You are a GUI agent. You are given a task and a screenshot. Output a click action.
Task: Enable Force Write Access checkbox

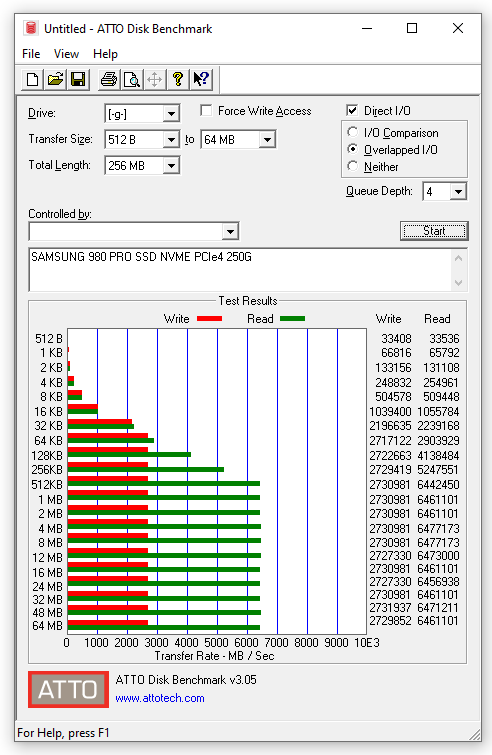click(206, 111)
